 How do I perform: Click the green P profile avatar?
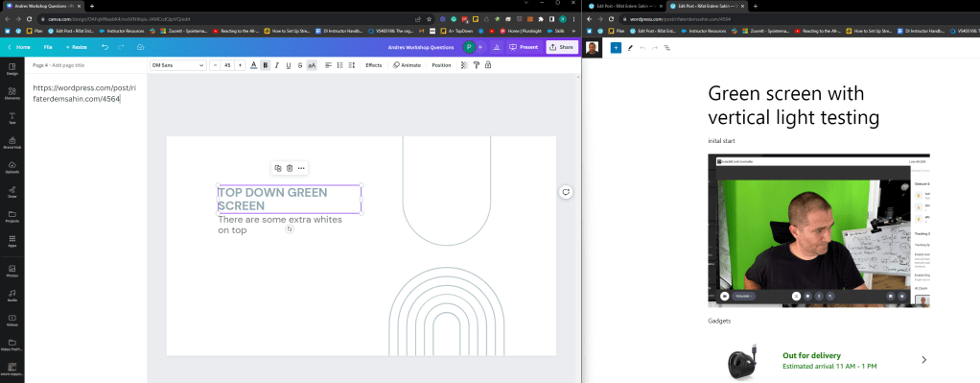[469, 47]
